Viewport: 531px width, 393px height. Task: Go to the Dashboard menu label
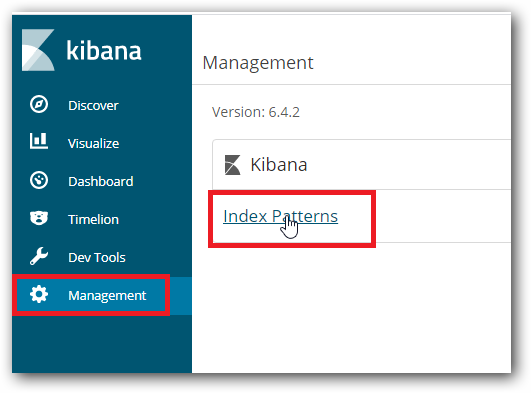coord(101,182)
